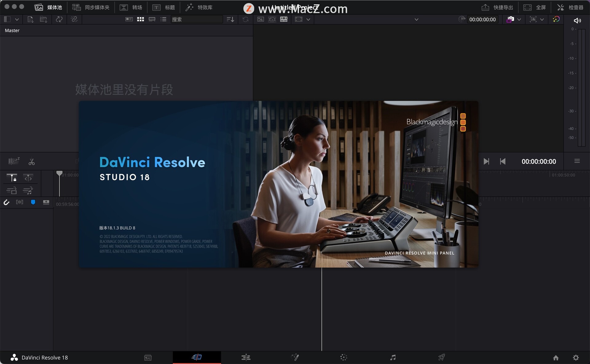Toggle the blue marker flag button
Image resolution: width=590 pixels, height=364 pixels.
[33, 202]
